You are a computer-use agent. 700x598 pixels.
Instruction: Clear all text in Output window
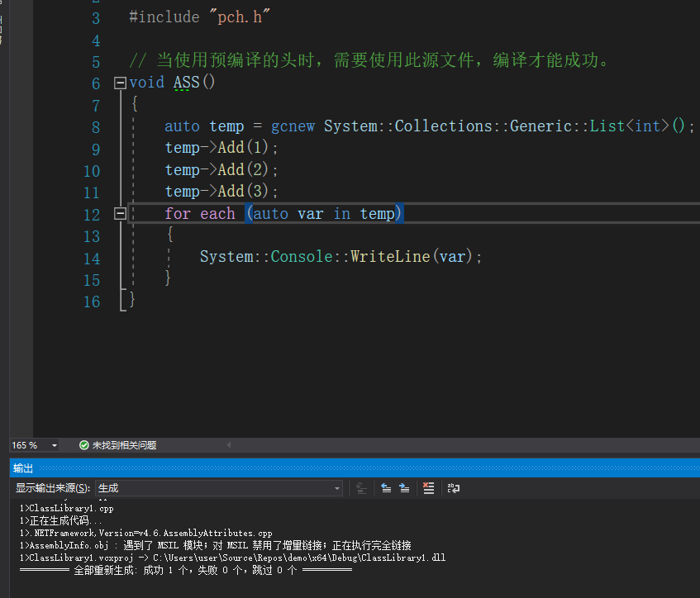[428, 488]
